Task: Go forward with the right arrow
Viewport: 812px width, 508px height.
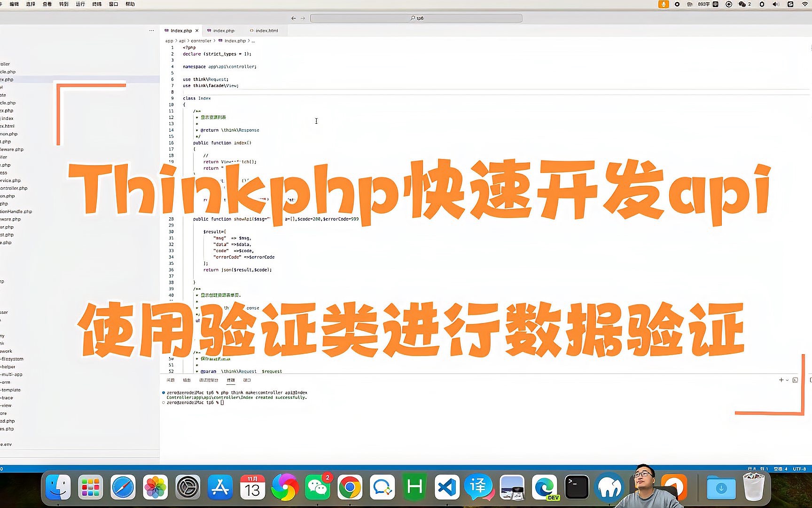Action: coord(303,18)
